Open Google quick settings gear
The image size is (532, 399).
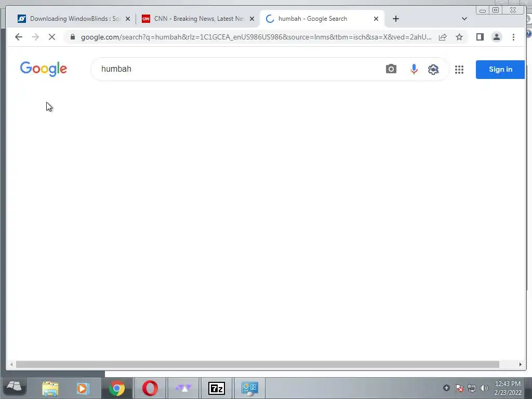(433, 69)
